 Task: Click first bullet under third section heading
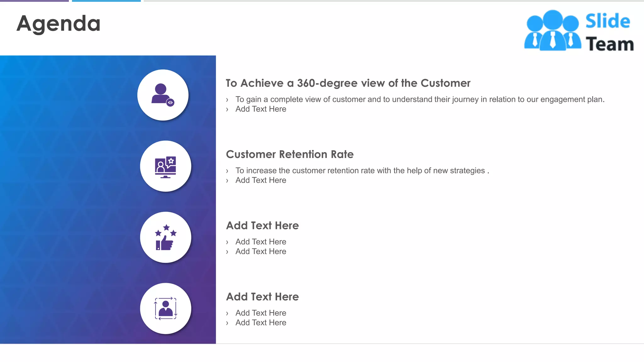(x=261, y=242)
